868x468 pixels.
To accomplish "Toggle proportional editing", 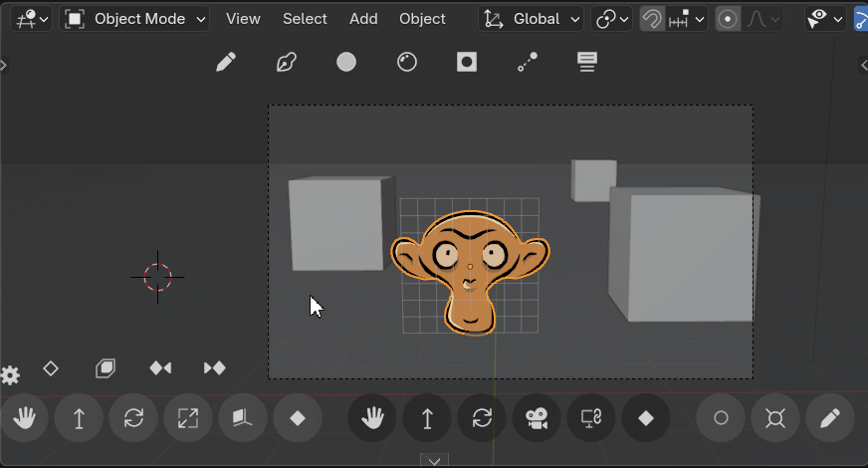I will point(728,19).
